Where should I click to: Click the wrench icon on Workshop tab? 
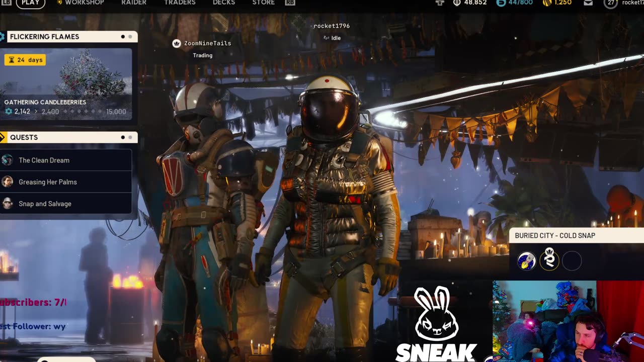[x=59, y=3]
